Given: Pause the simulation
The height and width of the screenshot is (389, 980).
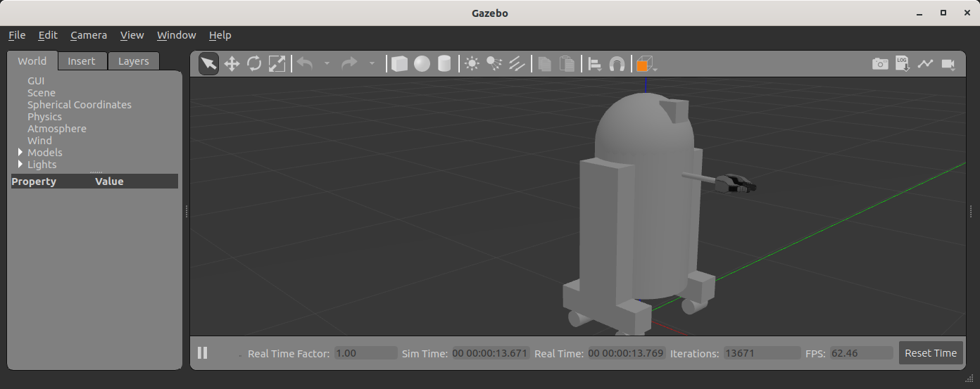Looking at the screenshot, I should (x=203, y=353).
